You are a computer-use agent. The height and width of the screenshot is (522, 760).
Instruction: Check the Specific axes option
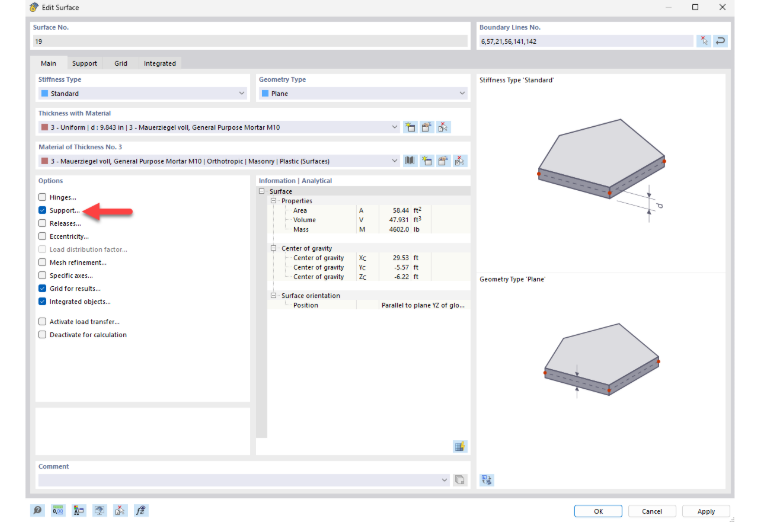42,275
